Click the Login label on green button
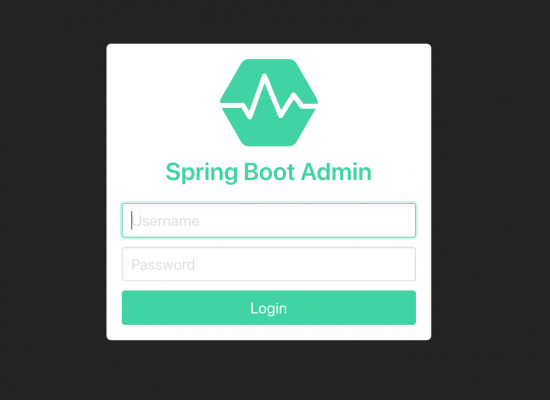Screen dimensions: 550x400 point(269,308)
